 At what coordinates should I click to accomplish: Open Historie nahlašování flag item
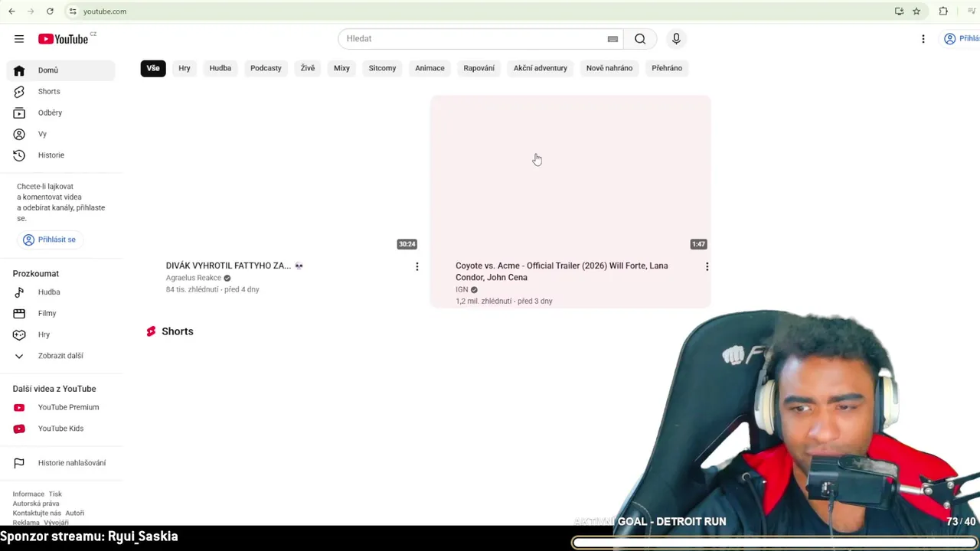[x=61, y=463]
